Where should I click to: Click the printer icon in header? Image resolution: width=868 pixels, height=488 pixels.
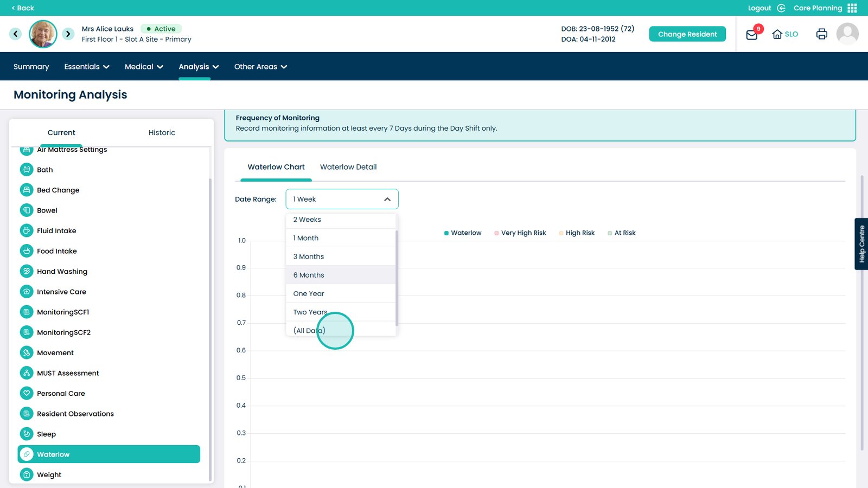pyautogui.click(x=821, y=34)
